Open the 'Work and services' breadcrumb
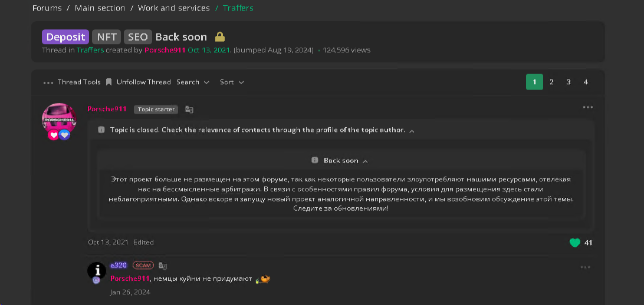644x305 pixels. coord(173,8)
